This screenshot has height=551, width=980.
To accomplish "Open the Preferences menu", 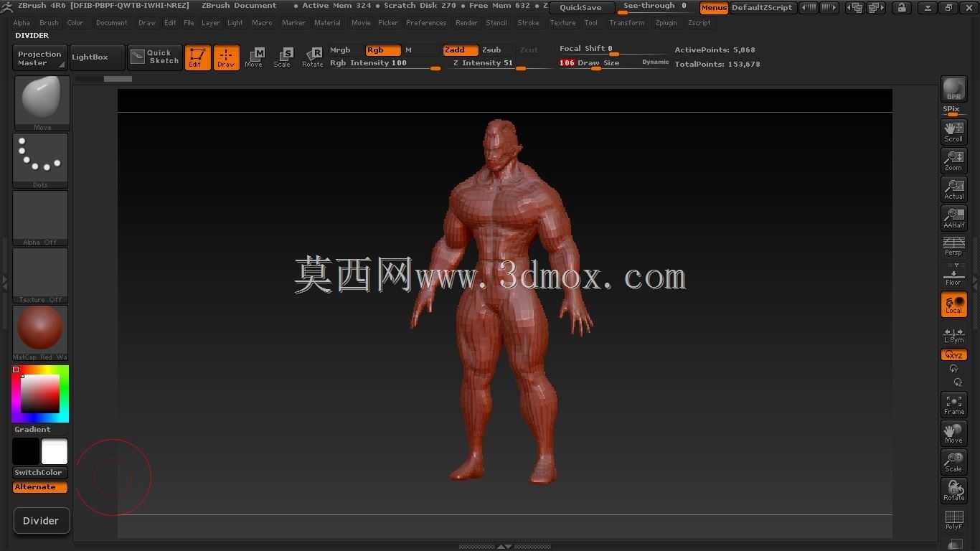I will tap(426, 23).
